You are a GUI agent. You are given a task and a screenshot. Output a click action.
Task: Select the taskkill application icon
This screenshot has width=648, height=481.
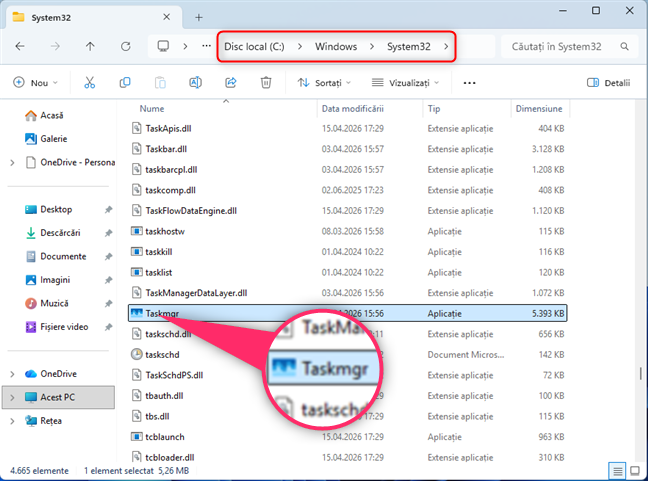(136, 252)
